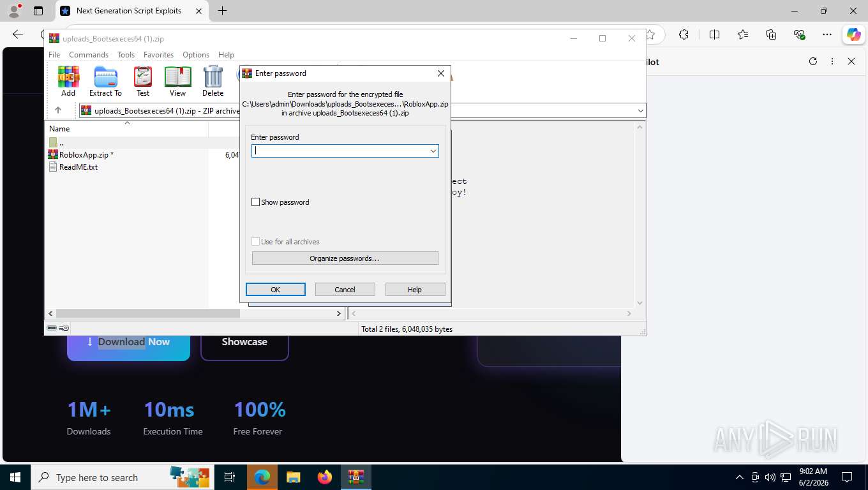Open File Explorer from taskbar
868x490 pixels.
pos(294,477)
